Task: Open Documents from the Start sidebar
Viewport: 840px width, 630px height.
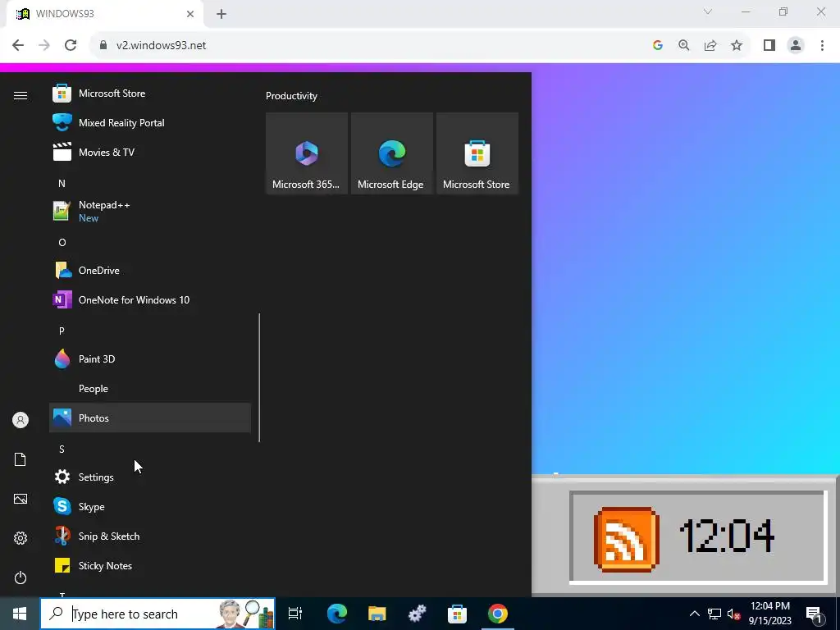Action: (21, 459)
